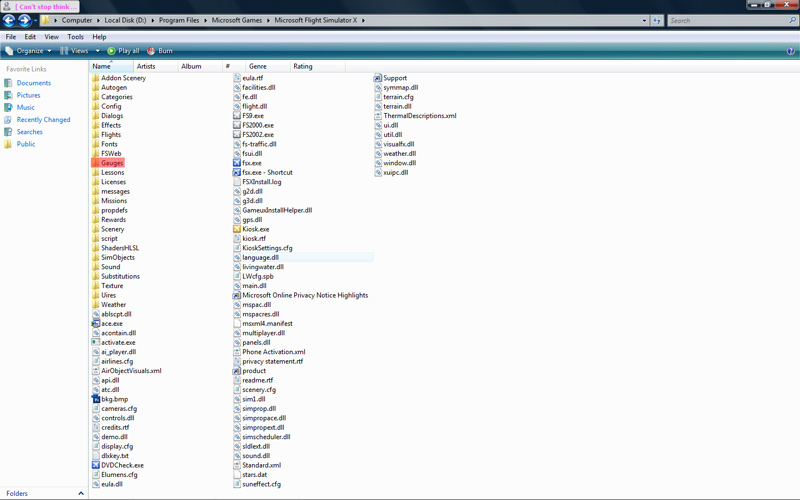The height and width of the screenshot is (500, 800).
Task: Click the Play all toolbar icon
Action: coord(112,51)
